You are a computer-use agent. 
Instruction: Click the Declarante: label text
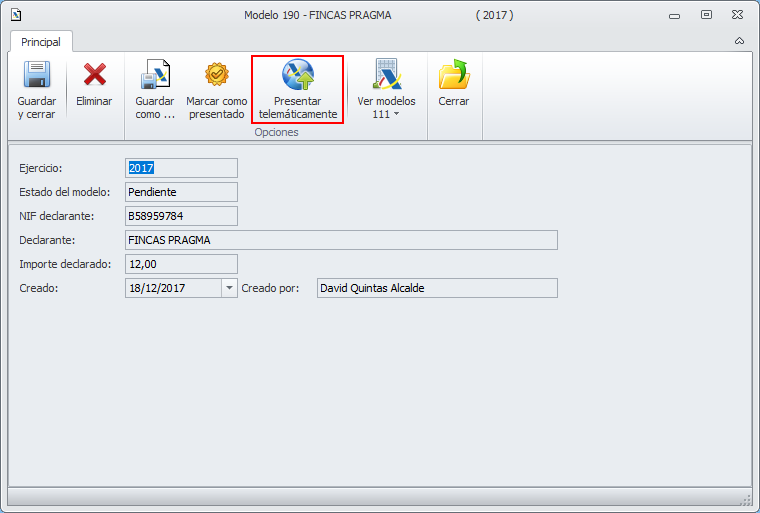coord(47,240)
